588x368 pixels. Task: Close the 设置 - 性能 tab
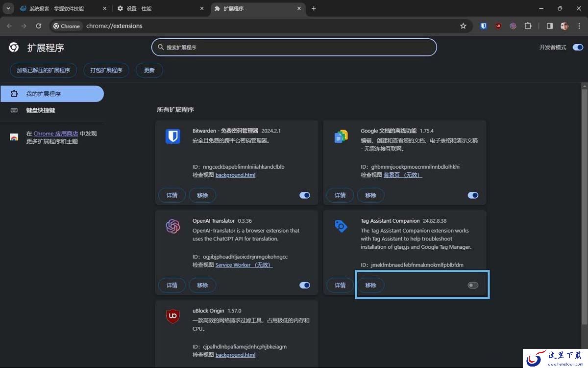tap(202, 8)
